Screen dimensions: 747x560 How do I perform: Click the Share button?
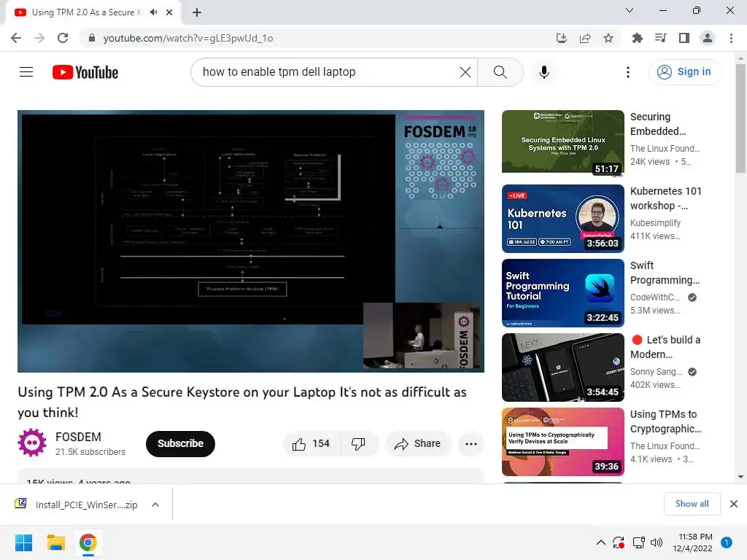coord(418,444)
